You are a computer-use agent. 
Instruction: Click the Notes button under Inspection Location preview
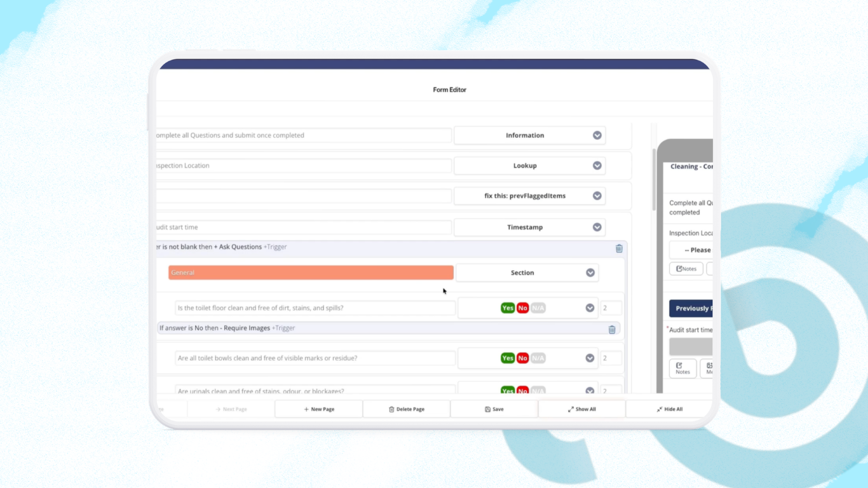(686, 269)
